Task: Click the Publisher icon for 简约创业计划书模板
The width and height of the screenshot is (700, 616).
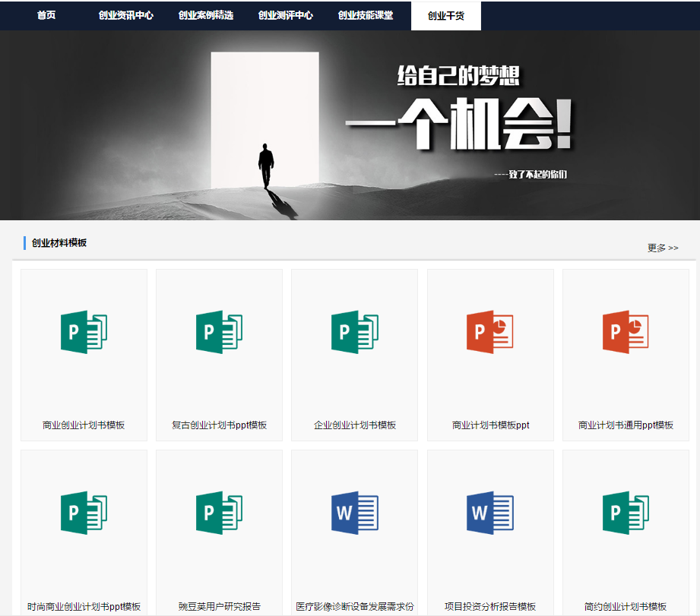Action: point(626,513)
